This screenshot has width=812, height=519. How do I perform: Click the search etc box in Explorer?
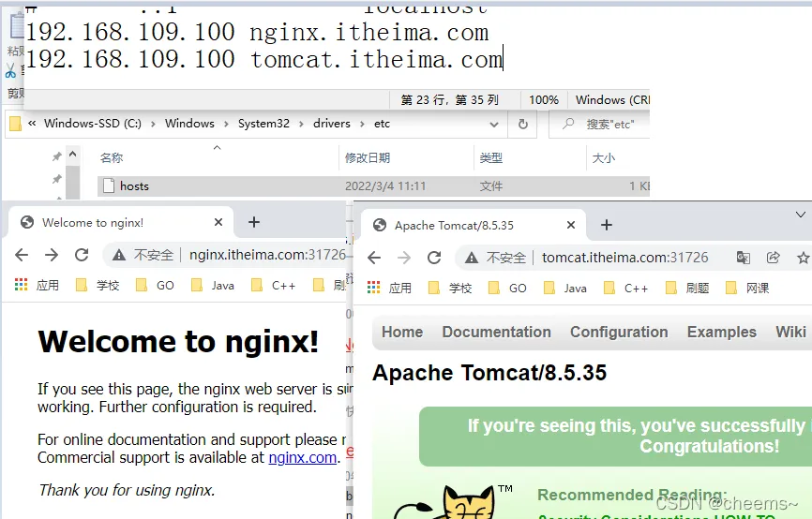tap(599, 125)
